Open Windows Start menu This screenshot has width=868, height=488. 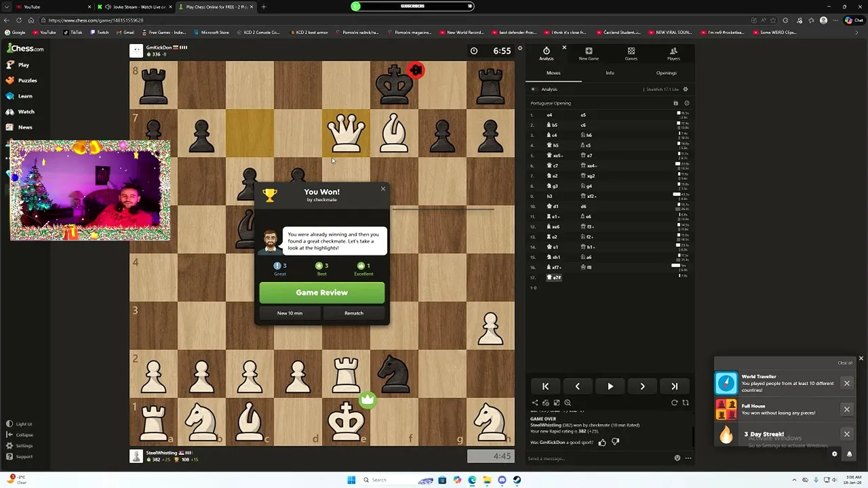tap(351, 480)
